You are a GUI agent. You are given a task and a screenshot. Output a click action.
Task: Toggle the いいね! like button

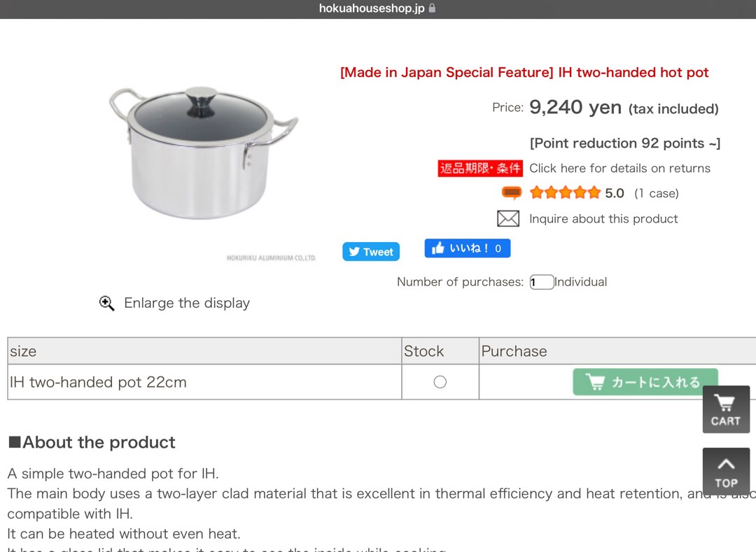(x=467, y=248)
